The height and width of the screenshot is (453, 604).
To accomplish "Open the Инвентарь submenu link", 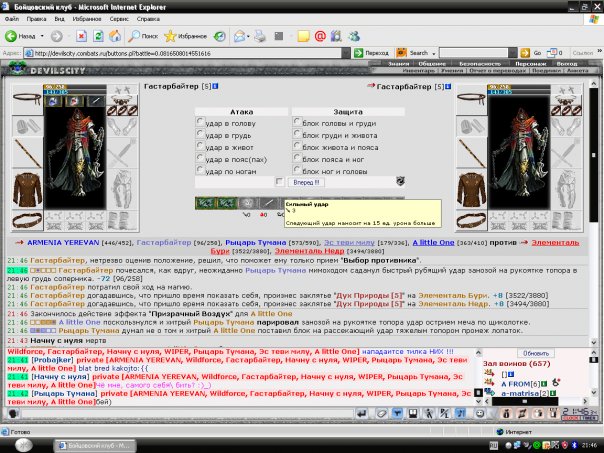I will pos(418,71).
